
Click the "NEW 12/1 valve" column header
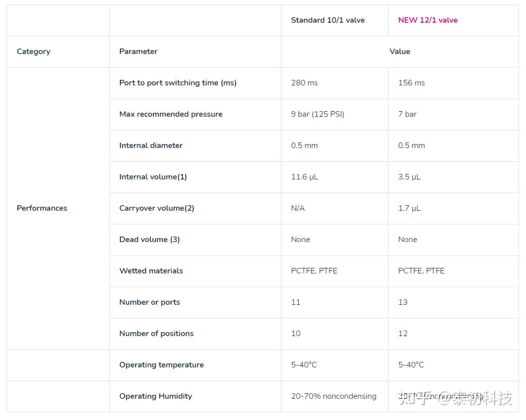point(427,20)
